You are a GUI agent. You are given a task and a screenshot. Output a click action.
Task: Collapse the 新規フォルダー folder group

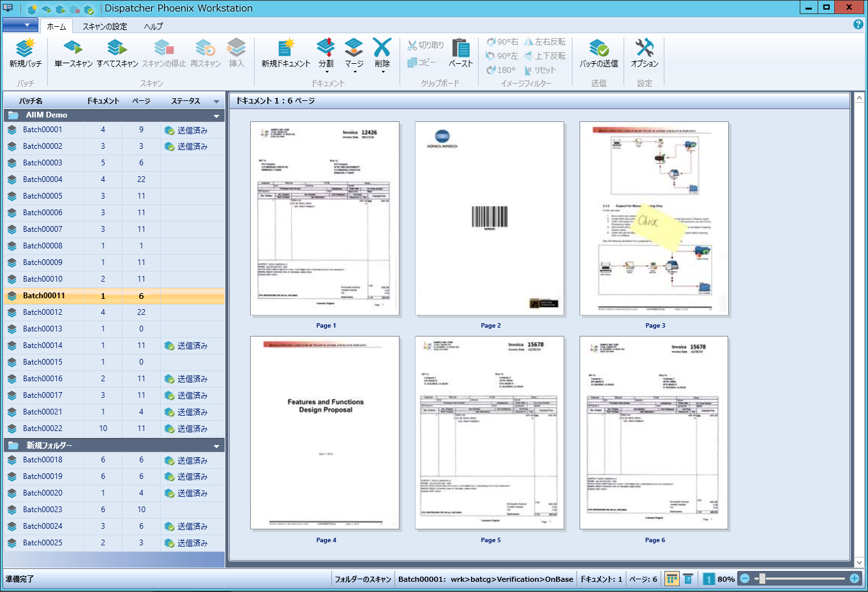click(x=216, y=446)
